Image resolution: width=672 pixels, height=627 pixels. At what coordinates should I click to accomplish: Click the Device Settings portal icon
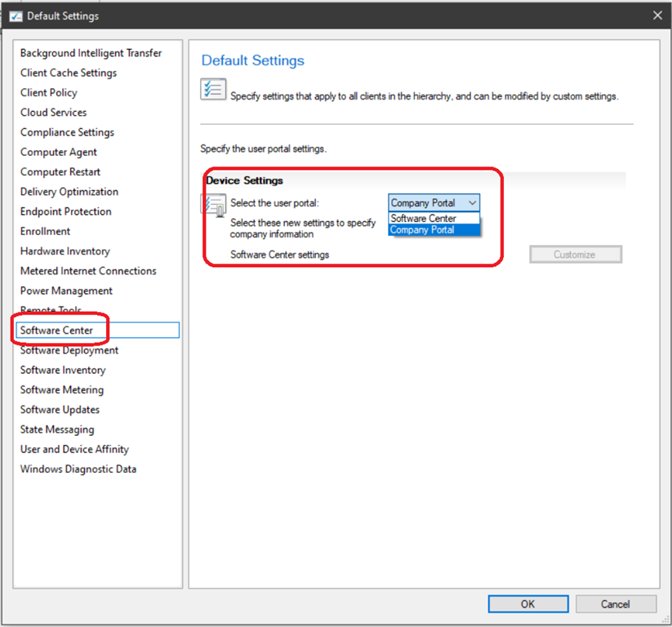point(214,206)
